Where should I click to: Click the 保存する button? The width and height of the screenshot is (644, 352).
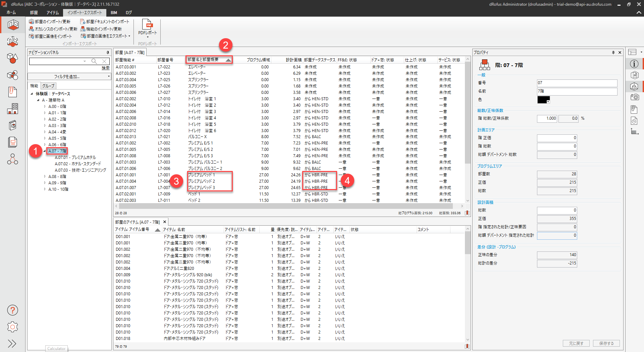click(x=606, y=343)
